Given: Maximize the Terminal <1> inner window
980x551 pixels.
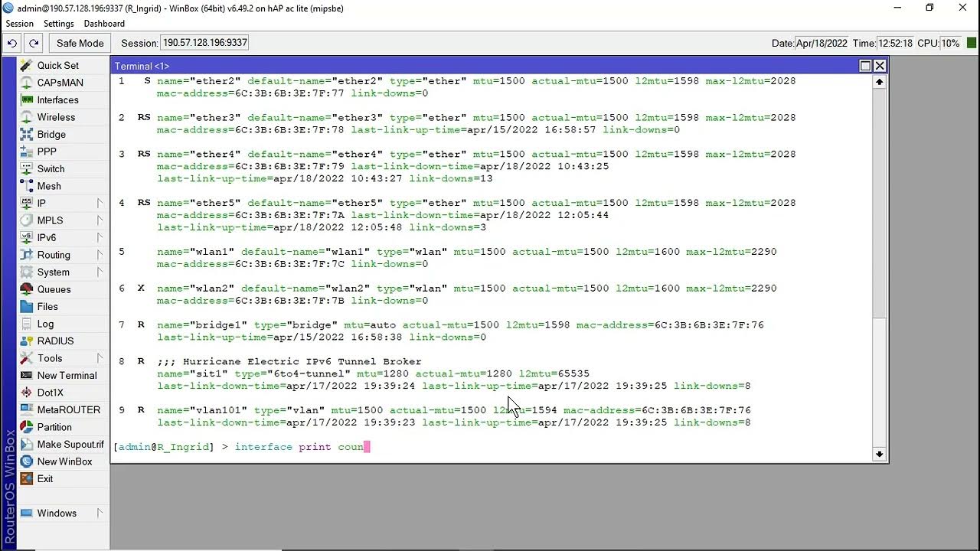Looking at the screenshot, I should pyautogui.click(x=865, y=66).
